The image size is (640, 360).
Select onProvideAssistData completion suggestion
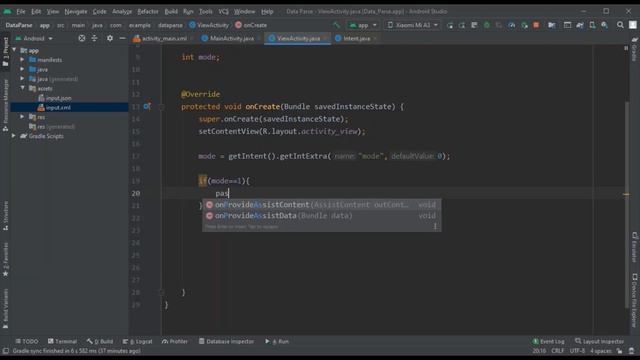(x=321, y=216)
